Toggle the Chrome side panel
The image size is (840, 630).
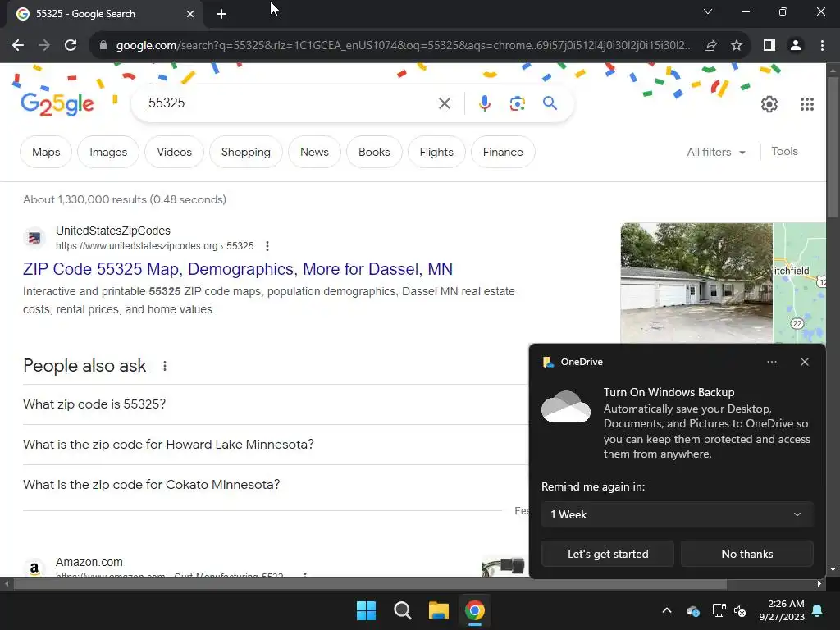coord(769,46)
